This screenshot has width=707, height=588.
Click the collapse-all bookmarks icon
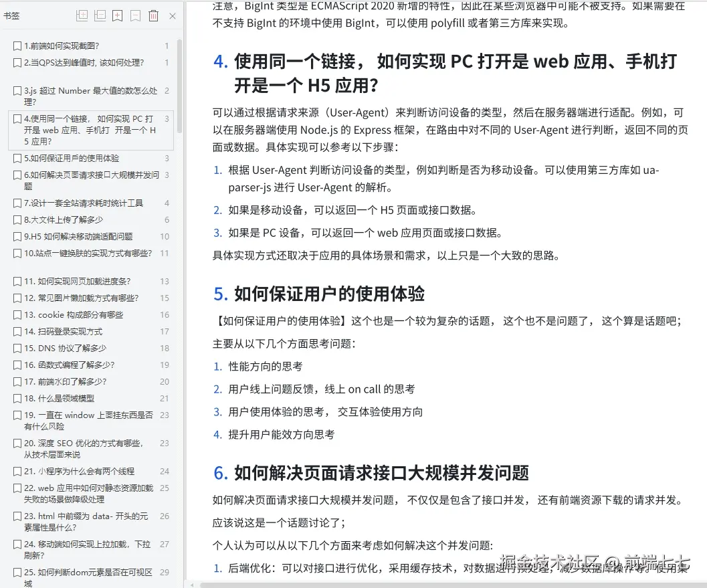tap(99, 15)
